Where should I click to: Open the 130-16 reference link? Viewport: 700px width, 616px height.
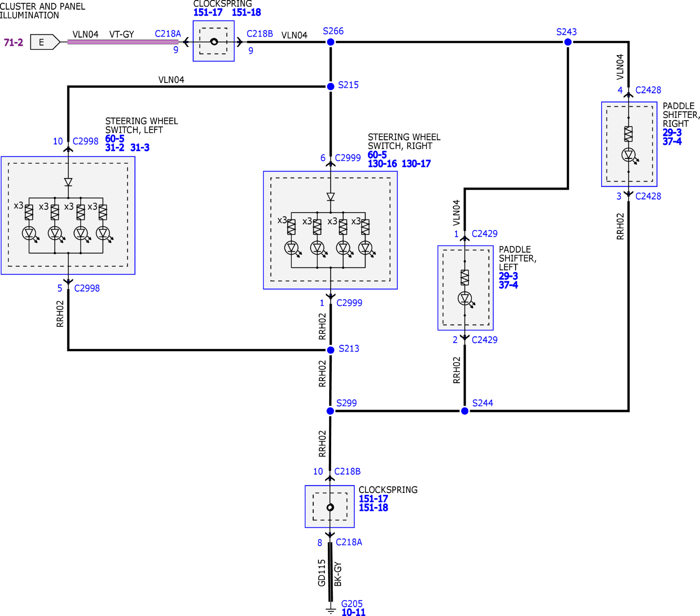[x=382, y=164]
